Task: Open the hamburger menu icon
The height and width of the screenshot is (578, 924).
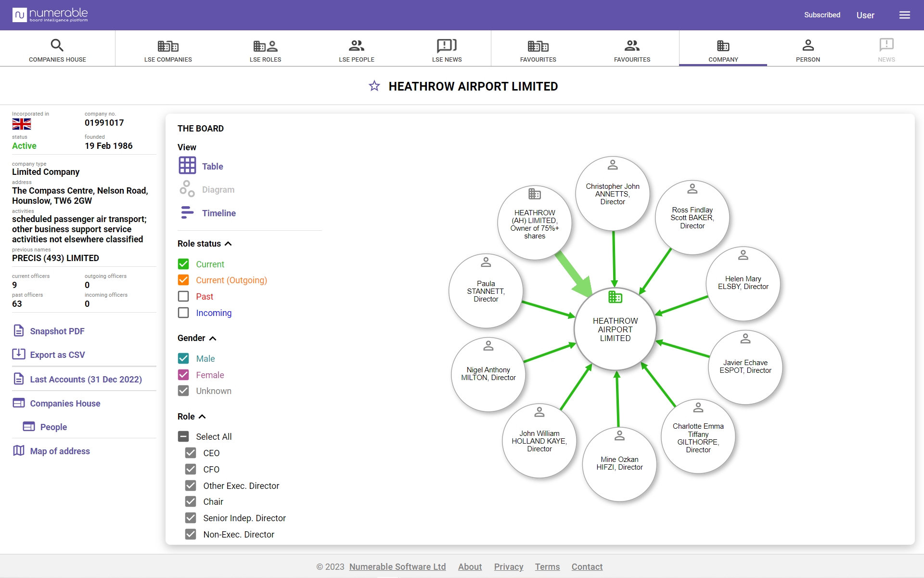Action: tap(905, 15)
